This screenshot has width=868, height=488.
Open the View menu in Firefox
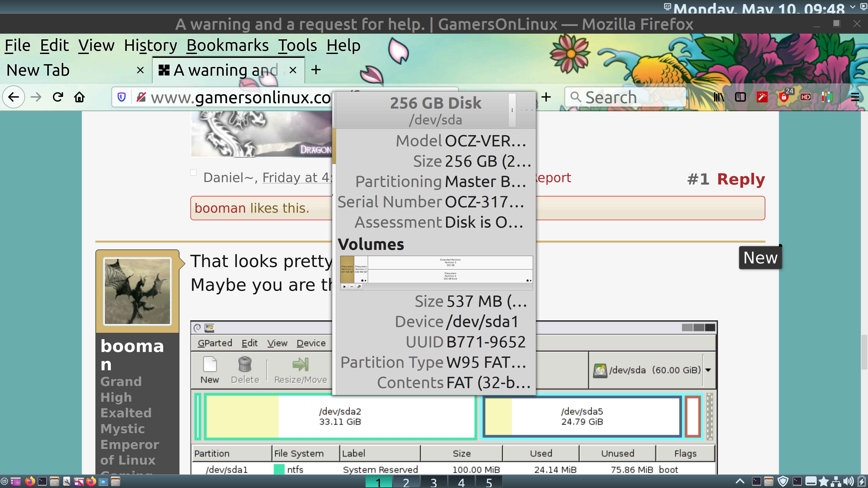[96, 45]
